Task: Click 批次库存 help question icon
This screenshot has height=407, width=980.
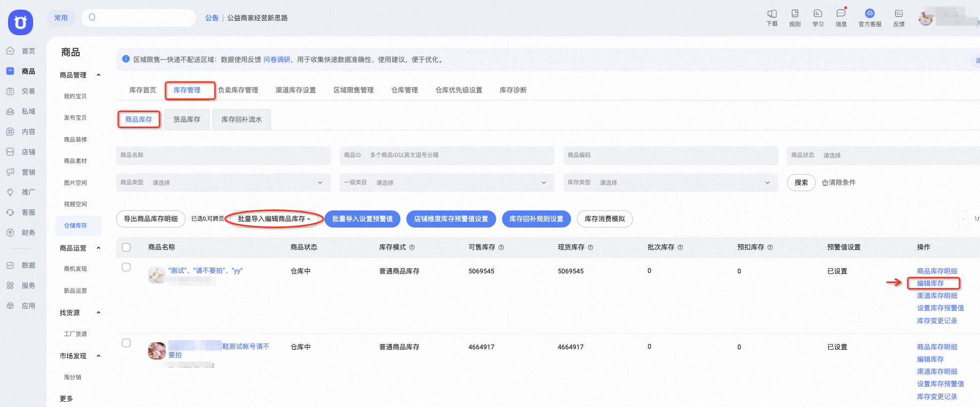Action: 680,247
